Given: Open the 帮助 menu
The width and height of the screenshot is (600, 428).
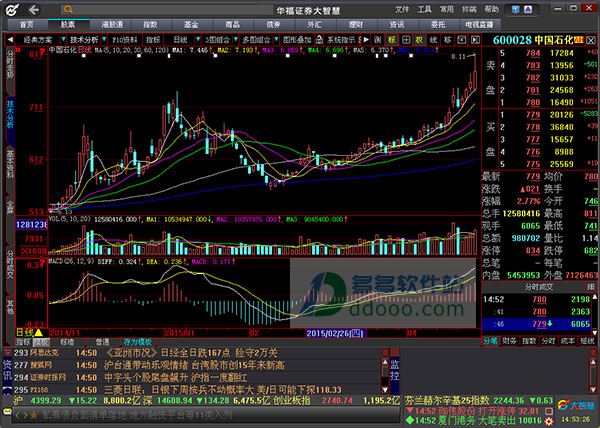Looking at the screenshot, I should [x=492, y=9].
